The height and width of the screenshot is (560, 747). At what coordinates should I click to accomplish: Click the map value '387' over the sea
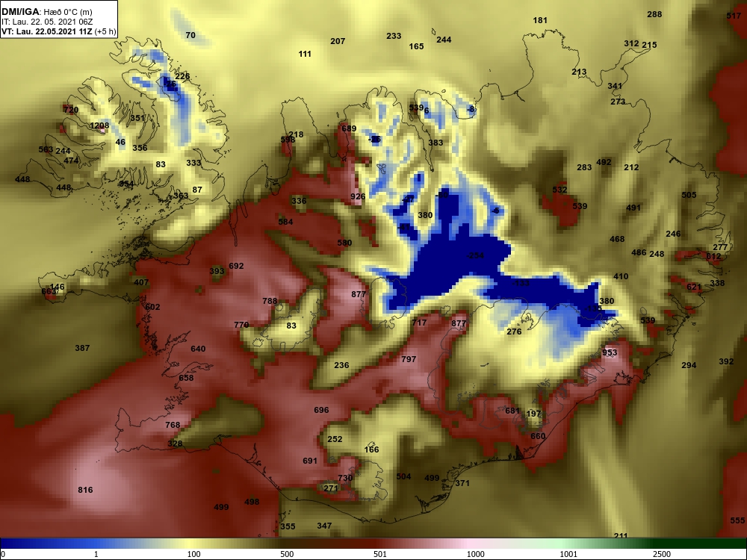[82, 348]
